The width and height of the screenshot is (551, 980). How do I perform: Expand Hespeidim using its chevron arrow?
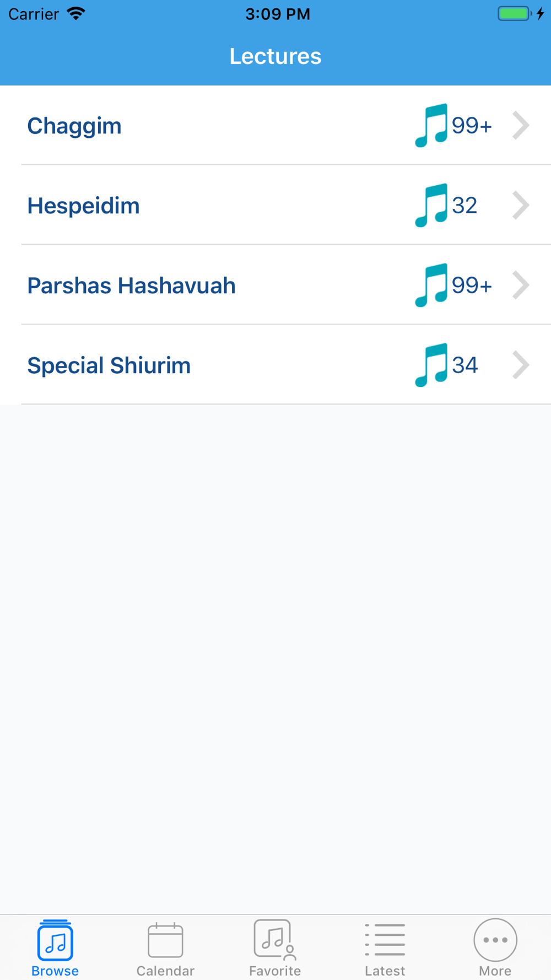[x=521, y=206]
